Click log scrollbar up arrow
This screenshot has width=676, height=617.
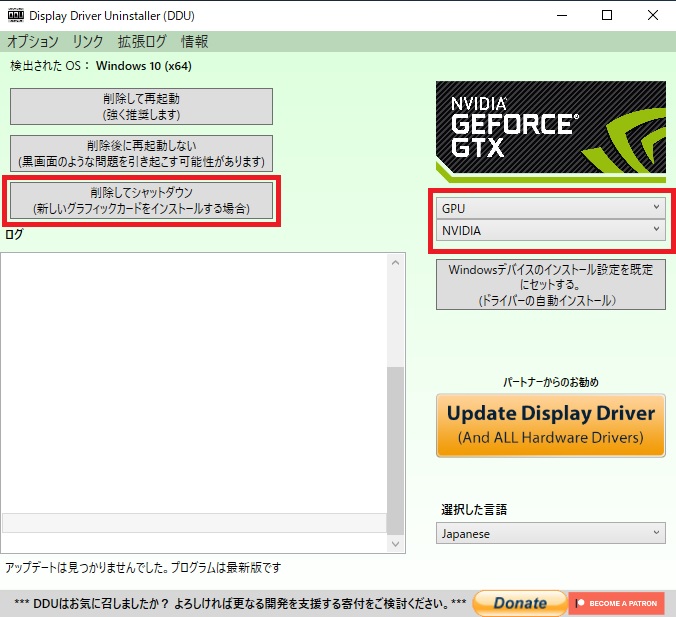point(395,263)
